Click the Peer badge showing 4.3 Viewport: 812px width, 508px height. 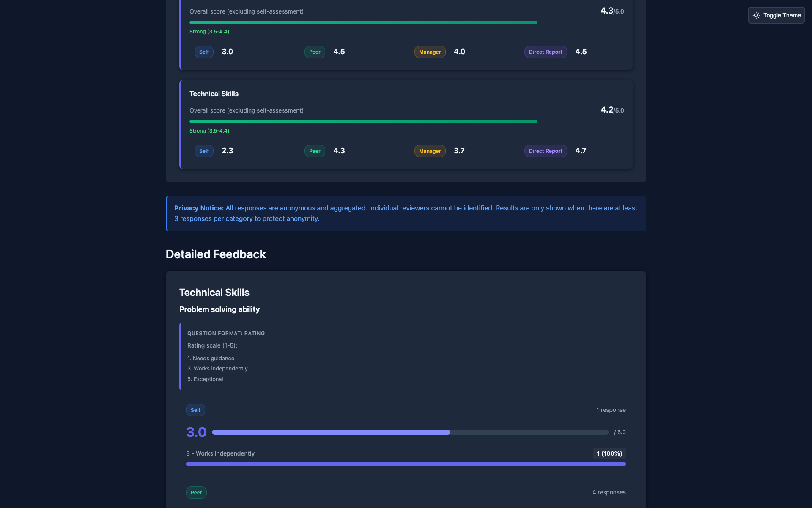(x=314, y=151)
